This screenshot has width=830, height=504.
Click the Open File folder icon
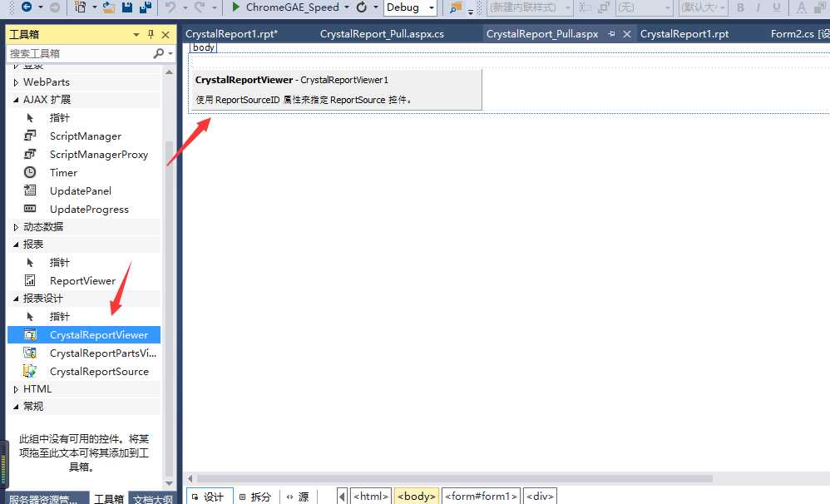coord(108,7)
